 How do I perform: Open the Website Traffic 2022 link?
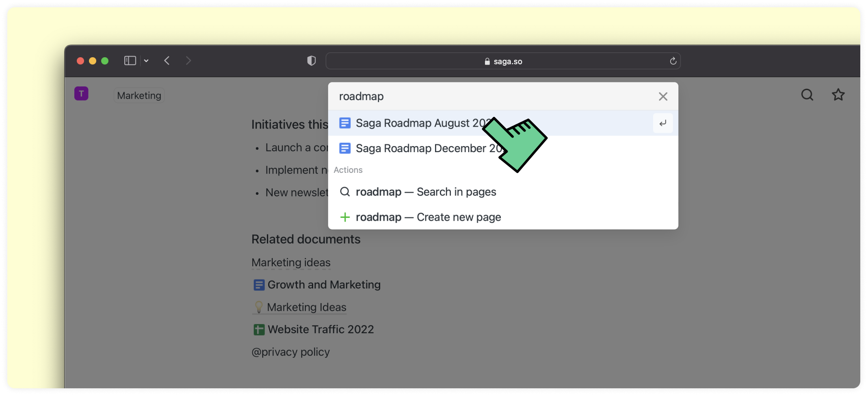[x=320, y=329]
